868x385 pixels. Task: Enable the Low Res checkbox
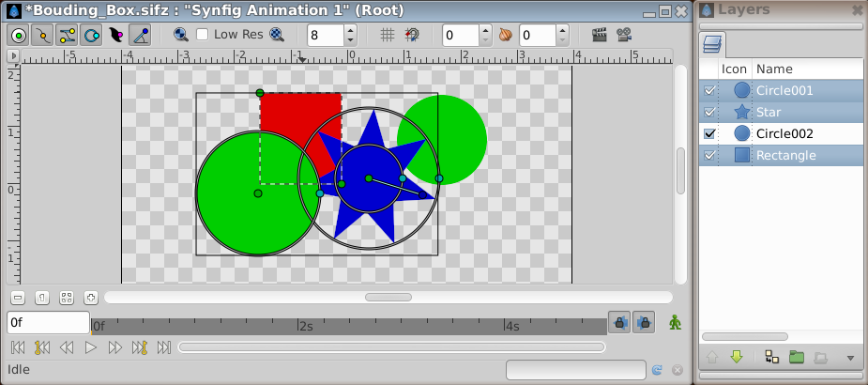[x=203, y=35]
